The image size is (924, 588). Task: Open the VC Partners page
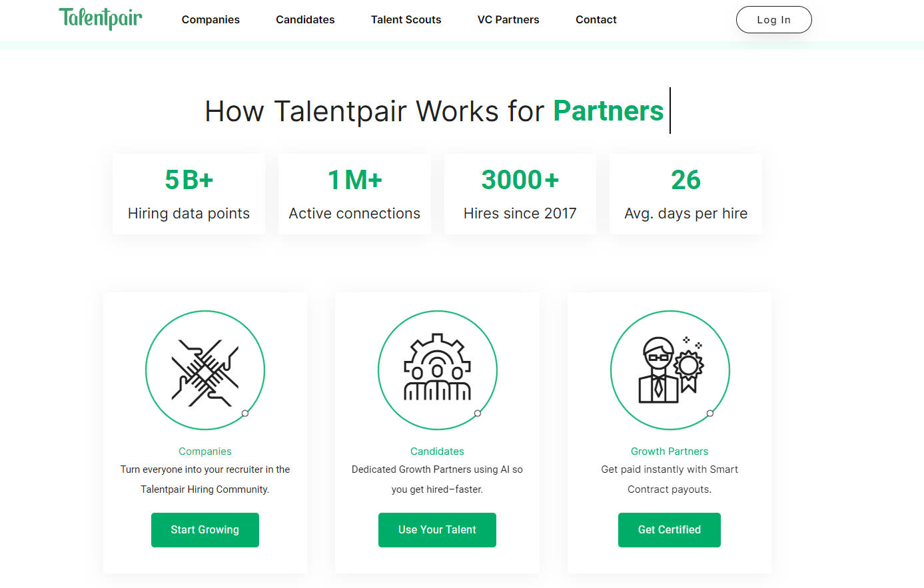point(508,19)
